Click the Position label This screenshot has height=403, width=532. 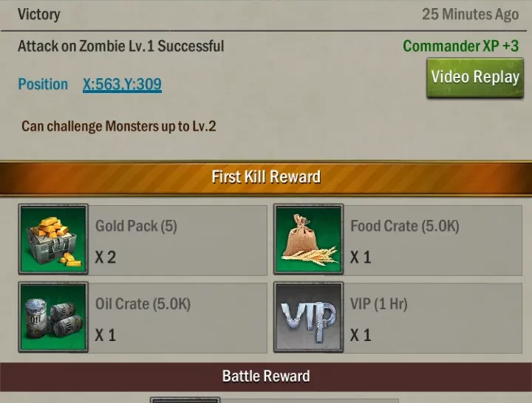(x=43, y=84)
